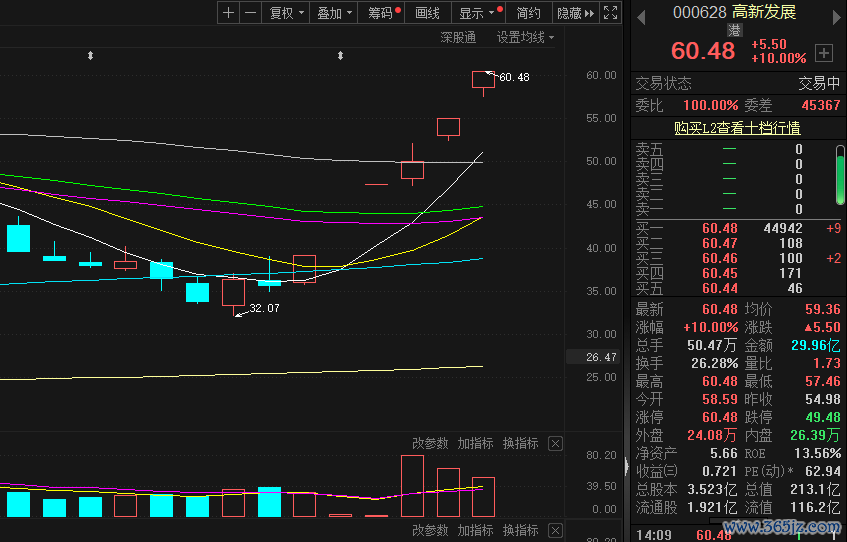Click the 购买L2查看十档行情 link
Image resolution: width=847 pixels, height=542 pixels.
coord(737,128)
